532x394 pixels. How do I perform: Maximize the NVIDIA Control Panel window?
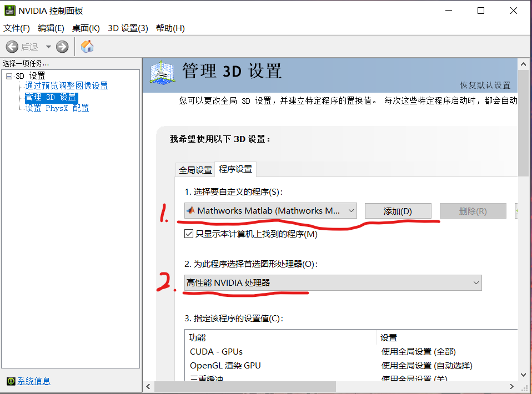point(481,11)
